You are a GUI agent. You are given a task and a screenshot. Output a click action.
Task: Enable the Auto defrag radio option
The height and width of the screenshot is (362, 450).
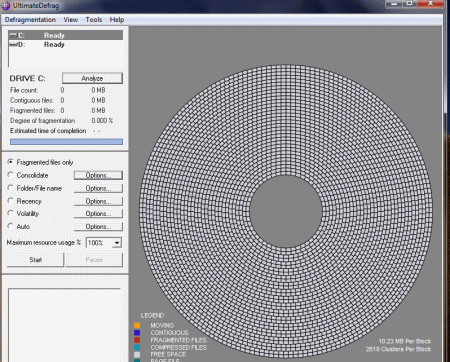coord(11,226)
